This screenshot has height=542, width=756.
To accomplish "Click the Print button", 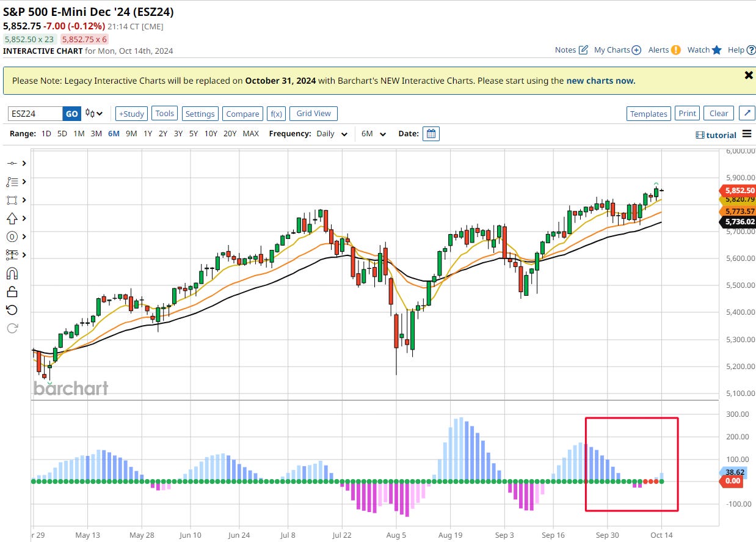I will click(x=687, y=114).
